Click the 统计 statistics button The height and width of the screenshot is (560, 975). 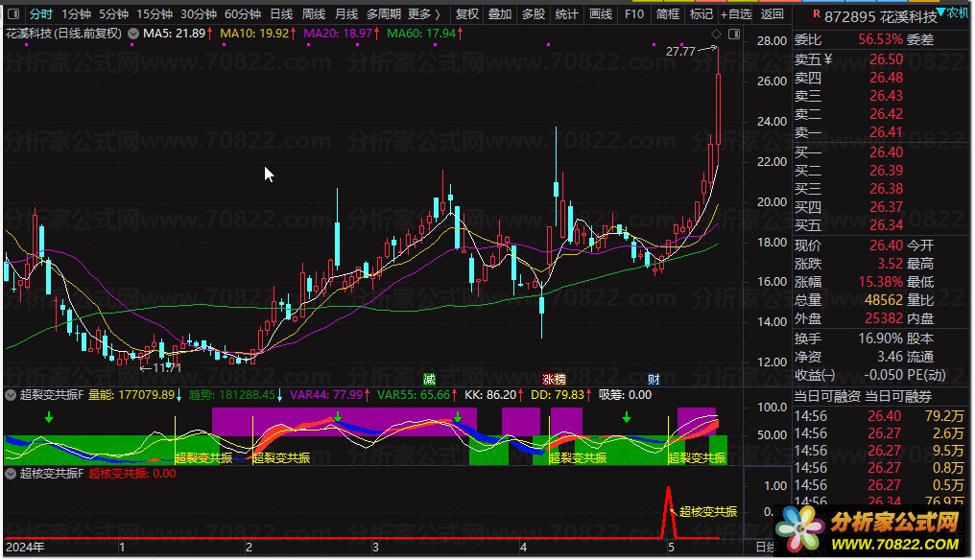(566, 13)
